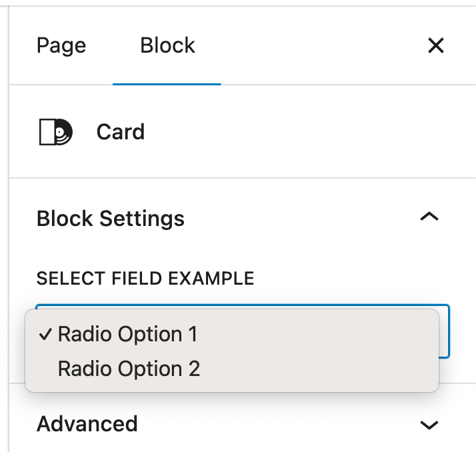This screenshot has width=476, height=452.
Task: Open the Advanced section by its title
Action: (87, 424)
